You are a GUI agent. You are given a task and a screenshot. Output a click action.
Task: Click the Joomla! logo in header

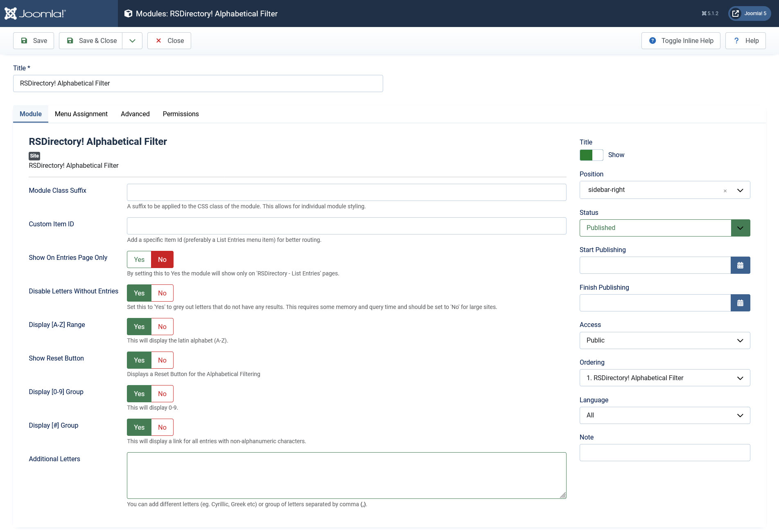click(35, 14)
